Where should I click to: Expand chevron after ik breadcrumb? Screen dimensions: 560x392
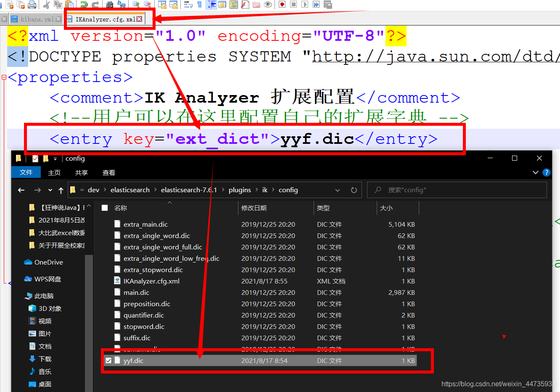[x=273, y=190]
